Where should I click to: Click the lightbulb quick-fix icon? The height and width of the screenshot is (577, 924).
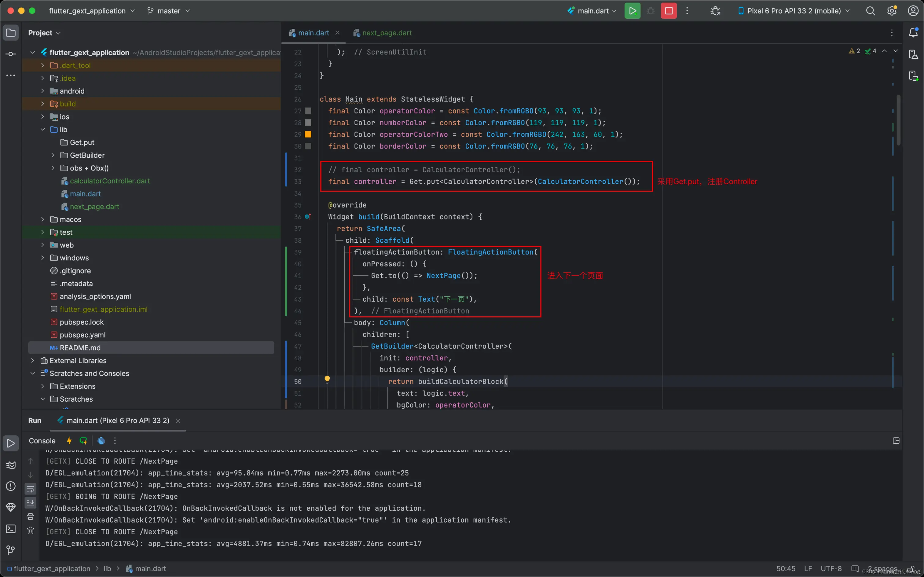click(327, 379)
